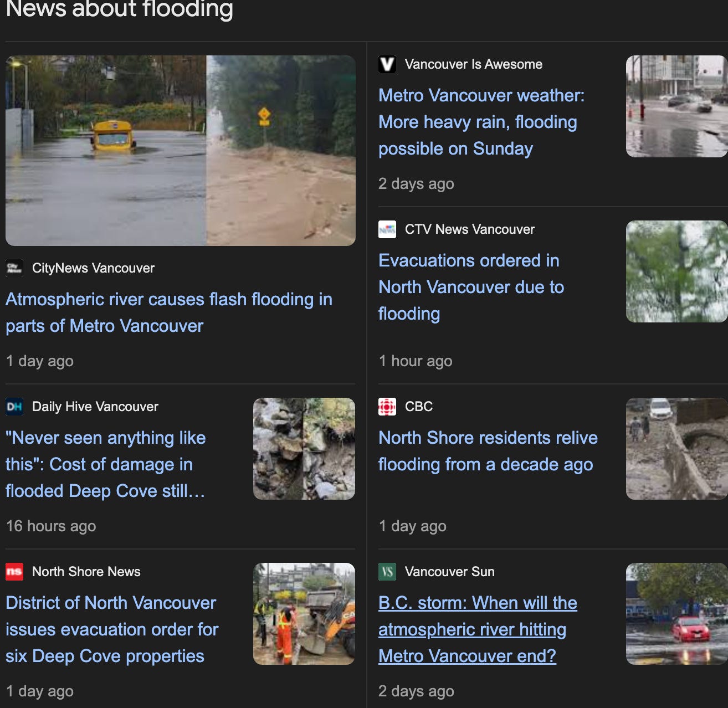The image size is (728, 708).
Task: Click the "1 hour ago" timestamp
Action: click(x=416, y=361)
